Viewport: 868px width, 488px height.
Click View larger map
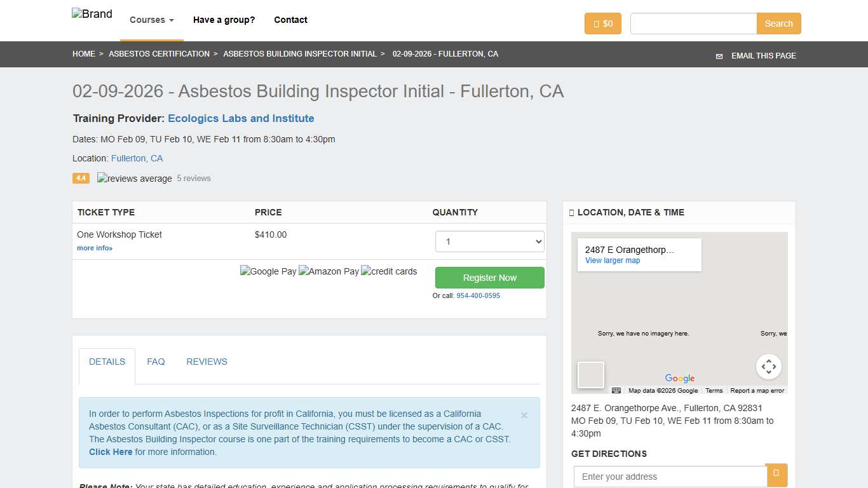pyautogui.click(x=612, y=260)
